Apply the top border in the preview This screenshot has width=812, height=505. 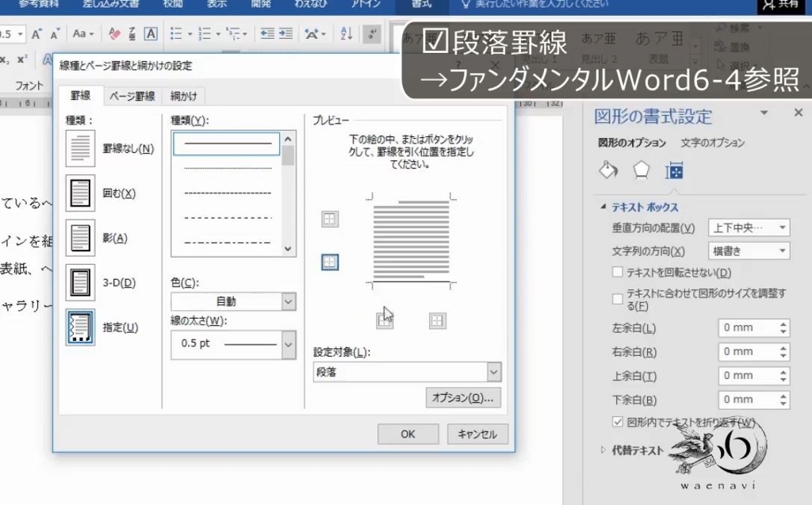pyautogui.click(x=329, y=218)
